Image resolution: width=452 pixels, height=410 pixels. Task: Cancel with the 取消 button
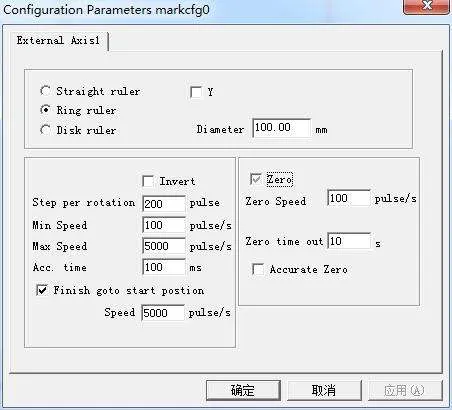click(x=324, y=390)
